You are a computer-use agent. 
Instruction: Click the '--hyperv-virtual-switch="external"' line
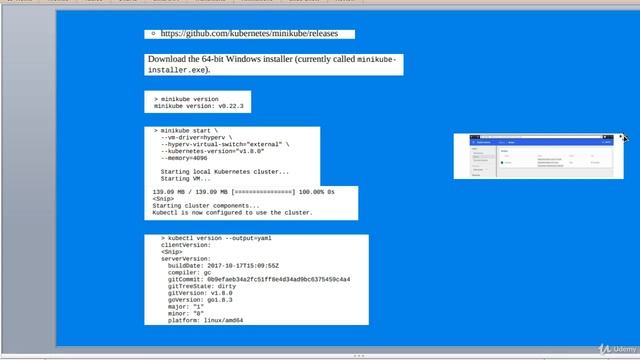point(224,144)
